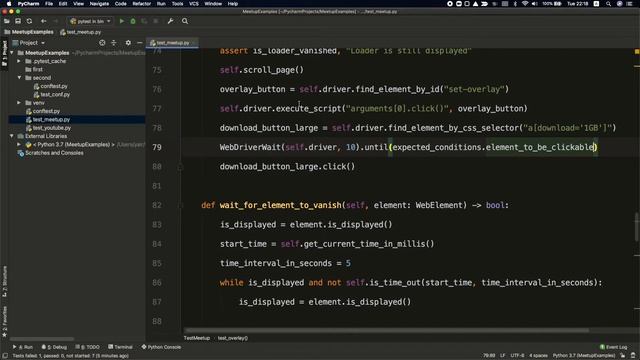This screenshot has height=360, width=640.
Task: Click the UTF-8 encoding status widget
Action: [x=517, y=356]
